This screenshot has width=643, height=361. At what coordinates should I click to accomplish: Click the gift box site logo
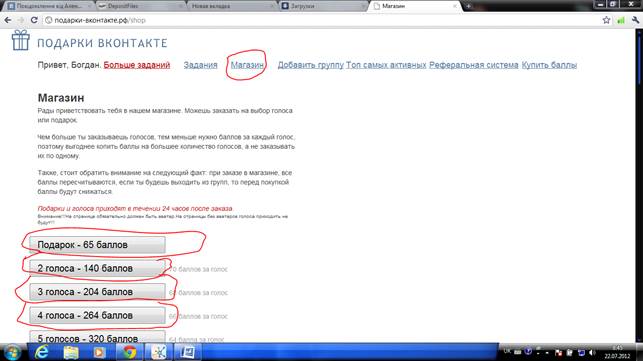point(20,40)
